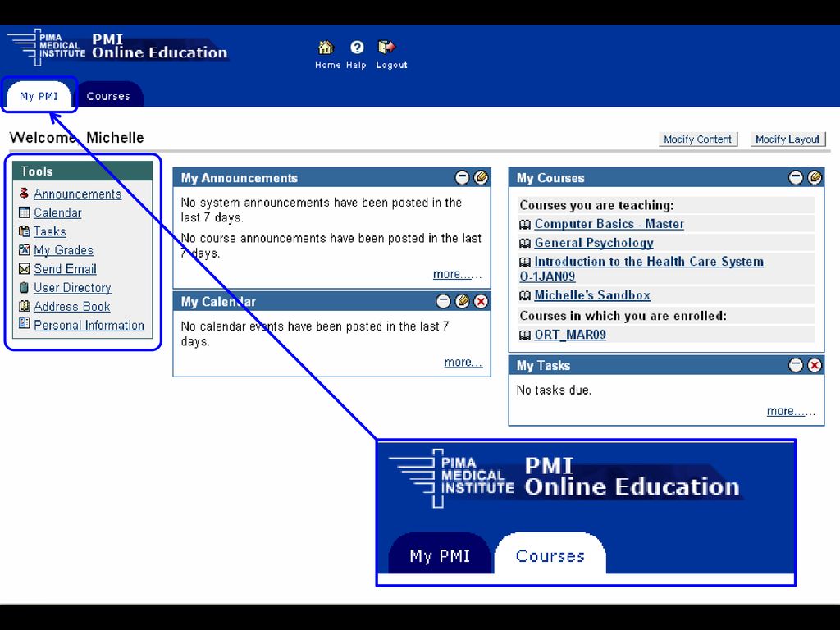Open the Personal Information link

(89, 325)
